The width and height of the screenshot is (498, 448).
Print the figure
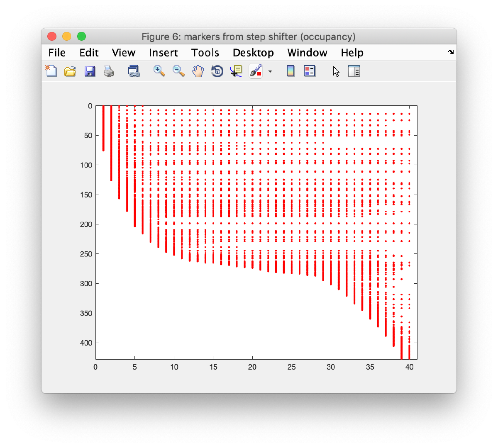109,71
